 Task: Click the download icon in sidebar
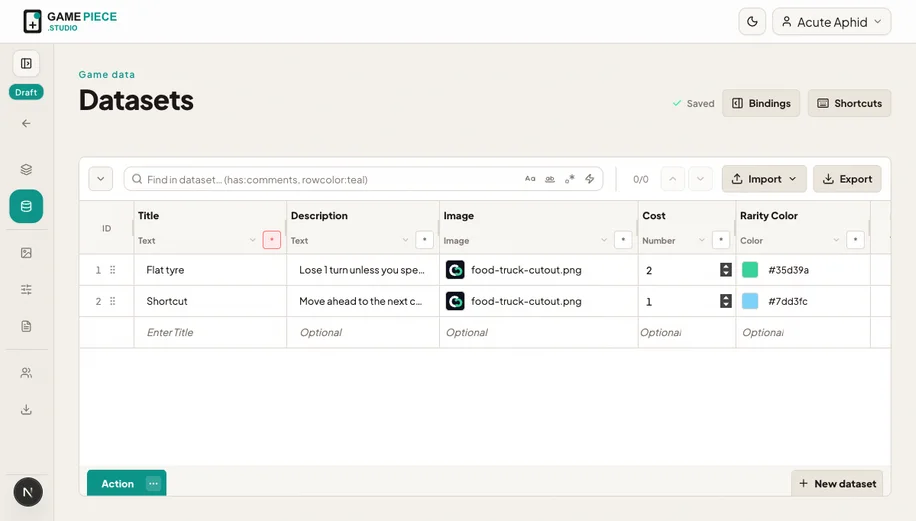tap(26, 409)
